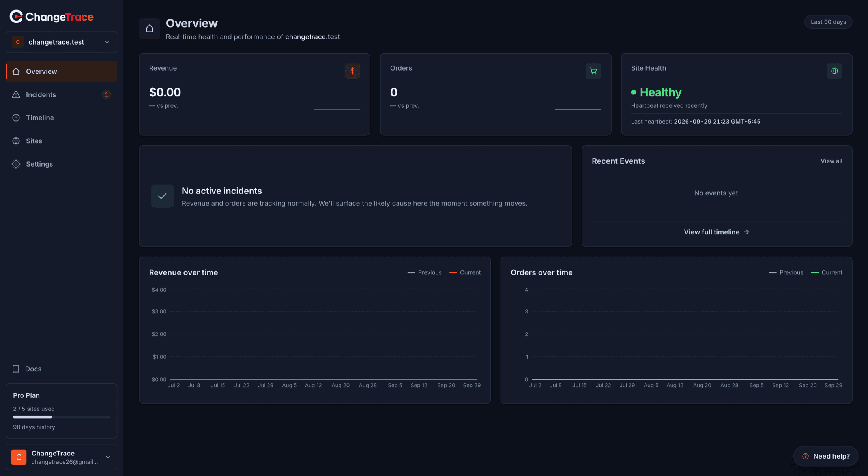
Task: Click the Orders sparkline green line
Action: (578, 109)
